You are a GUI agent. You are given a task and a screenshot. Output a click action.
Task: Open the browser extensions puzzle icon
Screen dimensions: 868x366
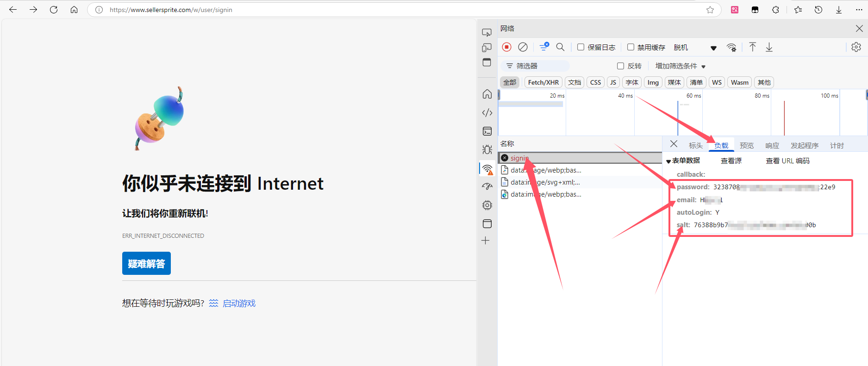(775, 10)
